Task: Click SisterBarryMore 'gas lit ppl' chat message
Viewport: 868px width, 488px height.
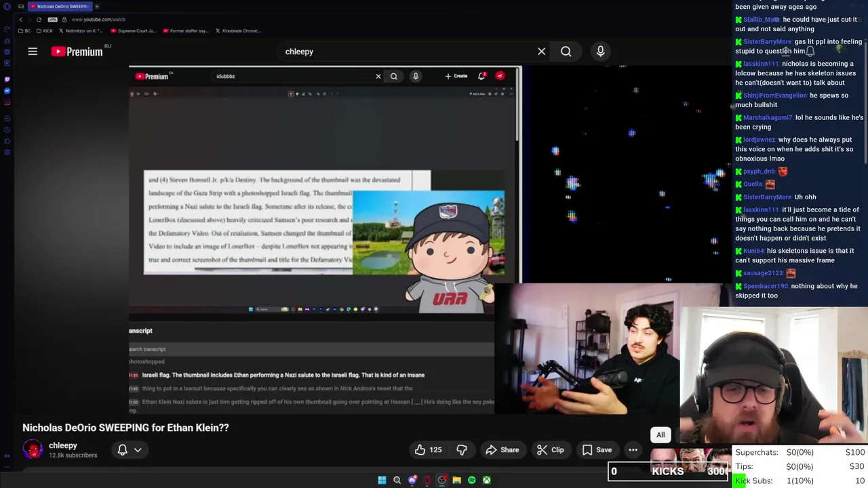Action: pyautogui.click(x=799, y=46)
